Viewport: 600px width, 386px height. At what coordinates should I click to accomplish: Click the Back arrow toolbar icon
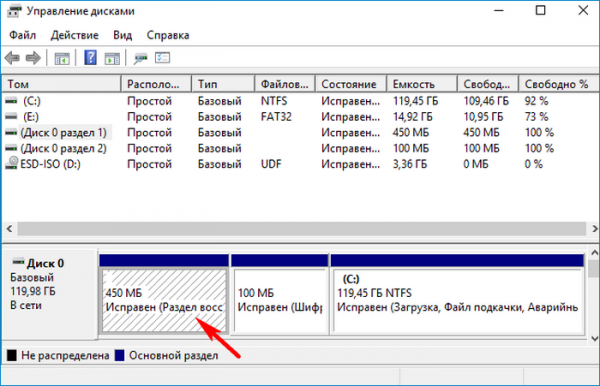(x=12, y=58)
